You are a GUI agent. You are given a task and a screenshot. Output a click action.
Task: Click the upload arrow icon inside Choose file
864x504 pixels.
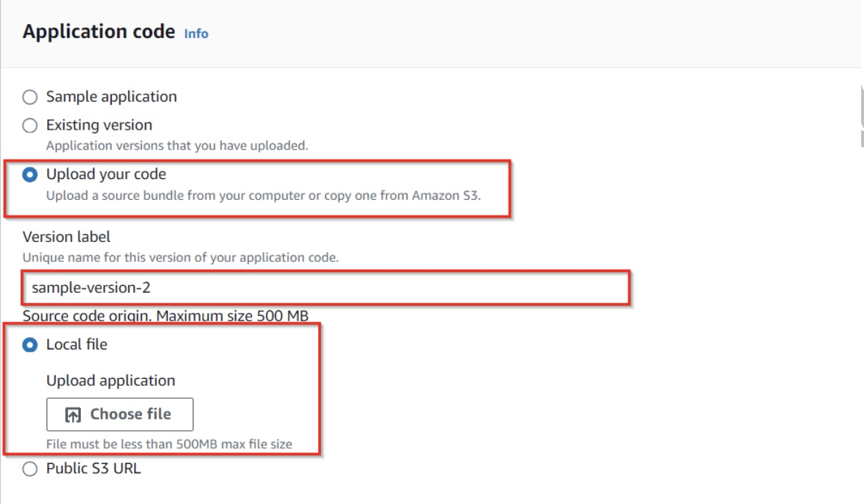pos(73,415)
